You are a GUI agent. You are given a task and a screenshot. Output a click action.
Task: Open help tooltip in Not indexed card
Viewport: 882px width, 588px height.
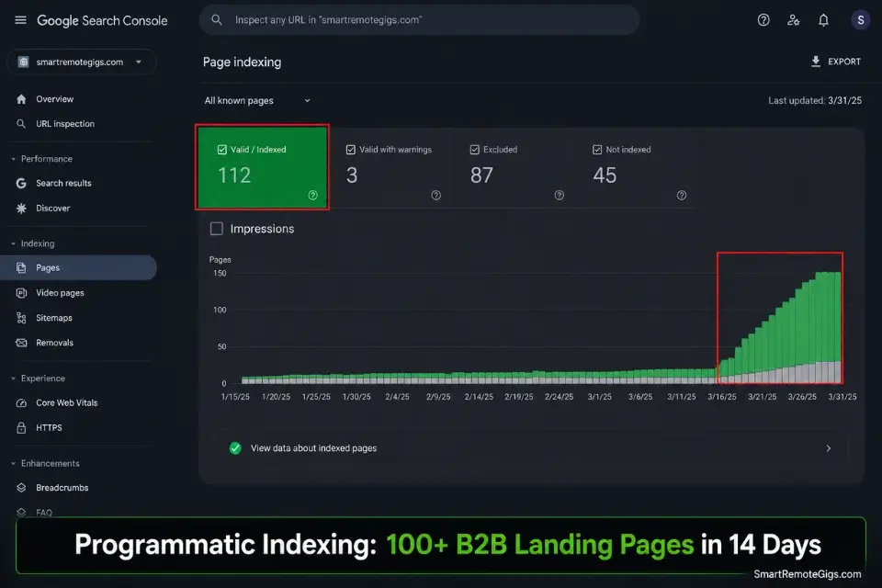682,196
